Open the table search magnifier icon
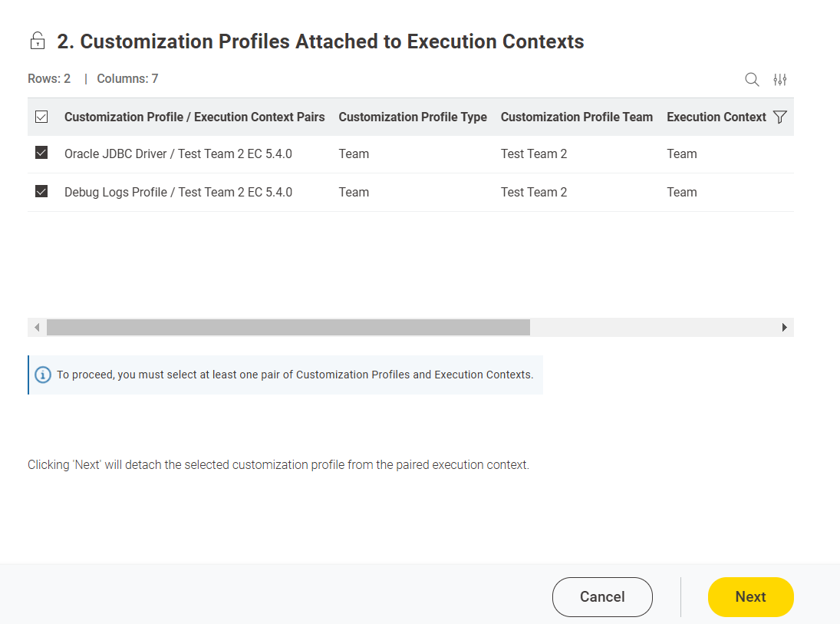 coord(752,80)
